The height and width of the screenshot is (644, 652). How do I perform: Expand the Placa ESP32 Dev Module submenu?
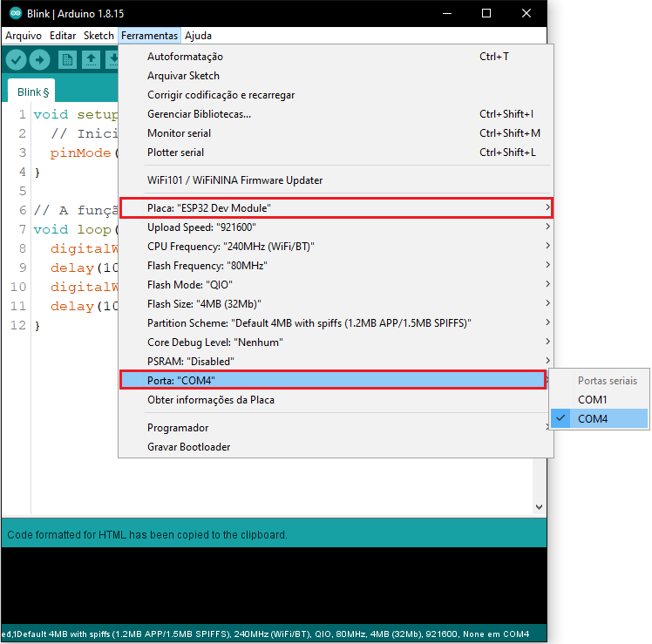336,208
